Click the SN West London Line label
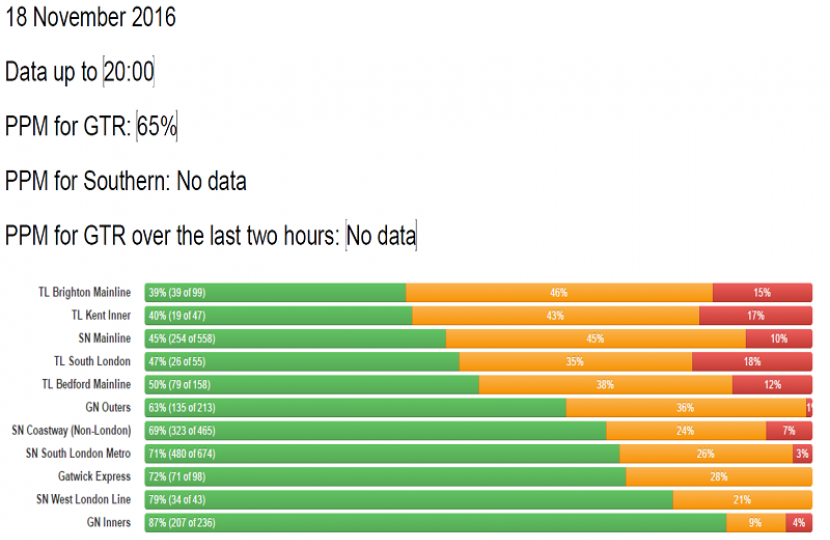 [83, 499]
